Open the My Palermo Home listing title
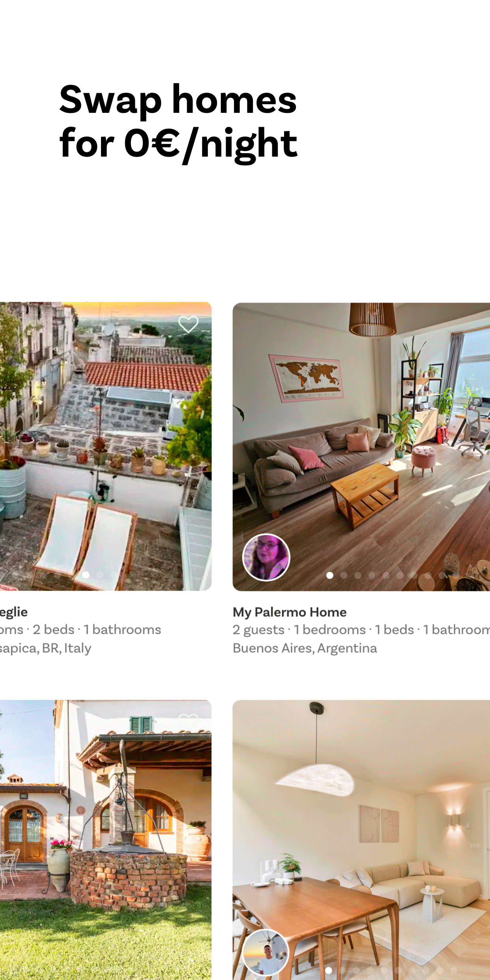 pyautogui.click(x=290, y=612)
